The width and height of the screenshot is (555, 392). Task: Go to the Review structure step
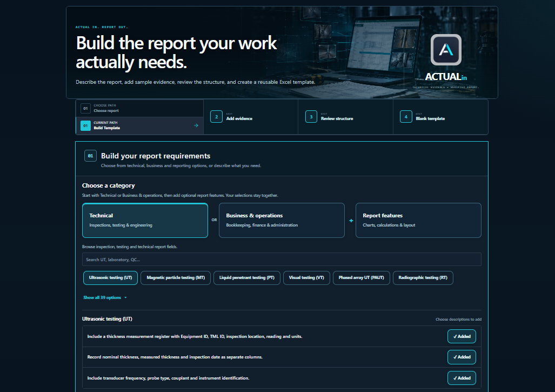[x=345, y=117]
